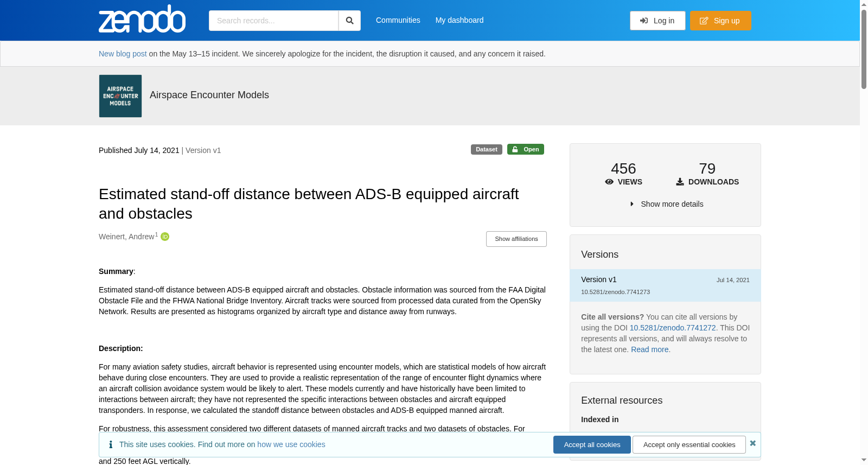The image size is (868, 465).
Task: Go to My dashboard
Action: (459, 20)
